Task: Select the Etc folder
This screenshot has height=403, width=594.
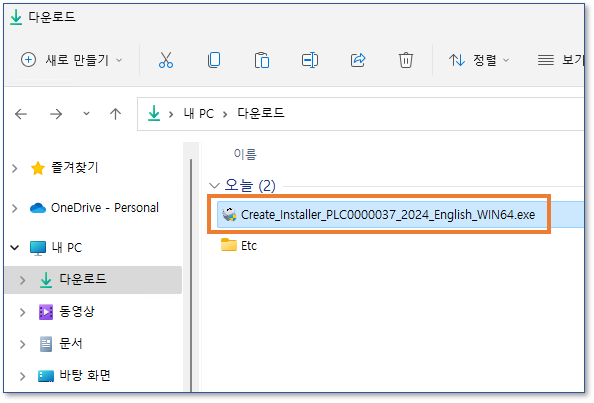Action: click(239, 245)
